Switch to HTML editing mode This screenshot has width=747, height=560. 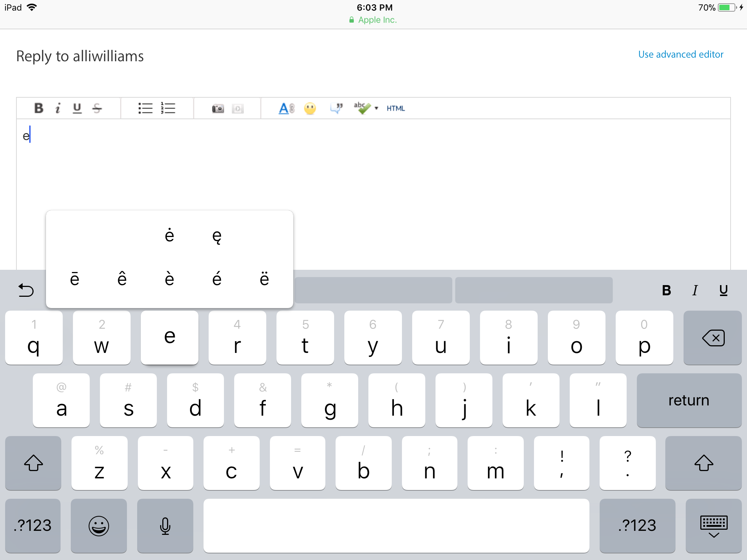396,108
